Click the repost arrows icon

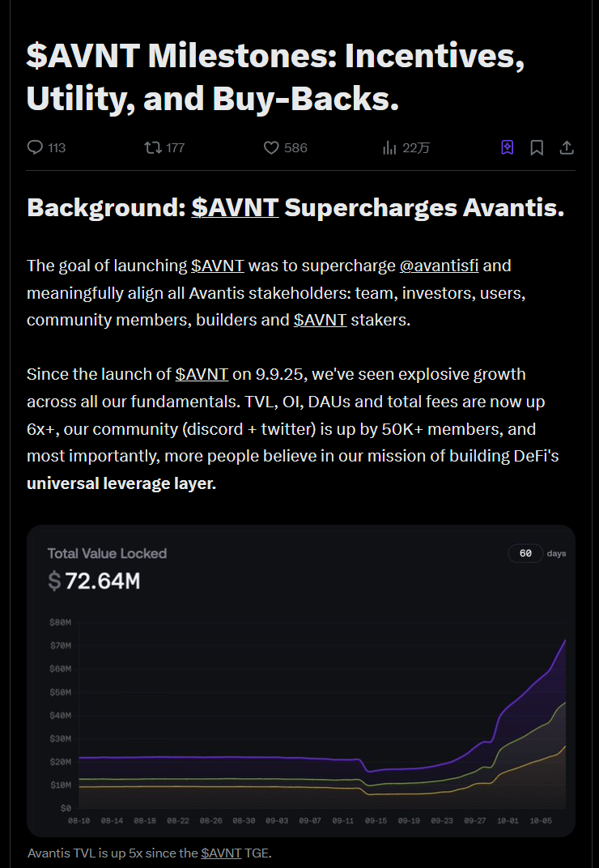151,147
